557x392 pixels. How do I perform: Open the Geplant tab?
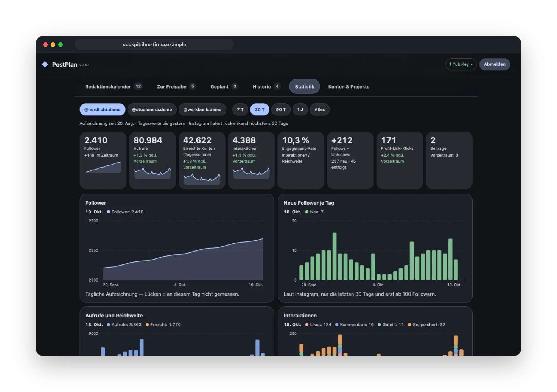pyautogui.click(x=224, y=87)
